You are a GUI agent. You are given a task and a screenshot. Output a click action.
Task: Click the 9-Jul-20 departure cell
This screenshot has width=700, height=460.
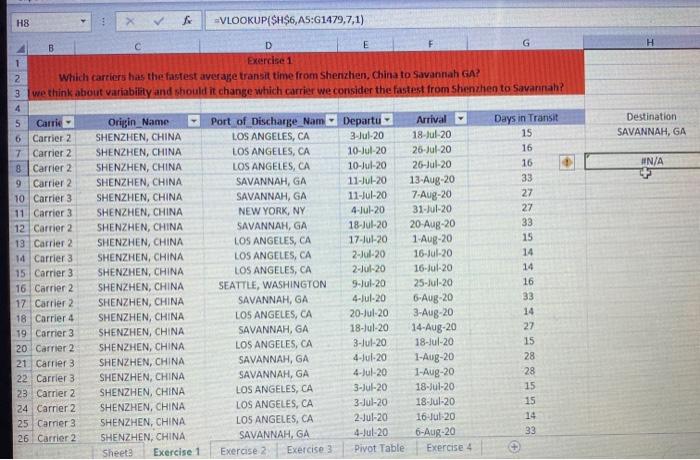click(368, 283)
